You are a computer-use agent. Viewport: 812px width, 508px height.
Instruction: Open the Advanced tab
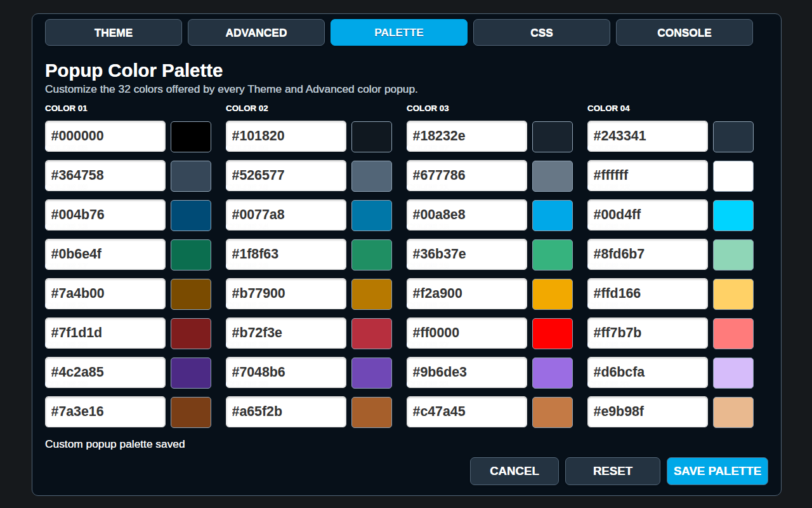coord(256,32)
